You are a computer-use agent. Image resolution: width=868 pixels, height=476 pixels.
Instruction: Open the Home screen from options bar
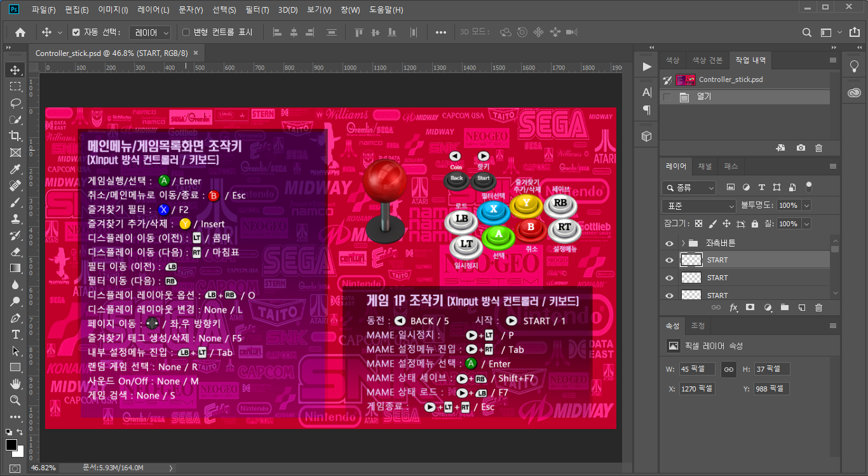[20, 32]
